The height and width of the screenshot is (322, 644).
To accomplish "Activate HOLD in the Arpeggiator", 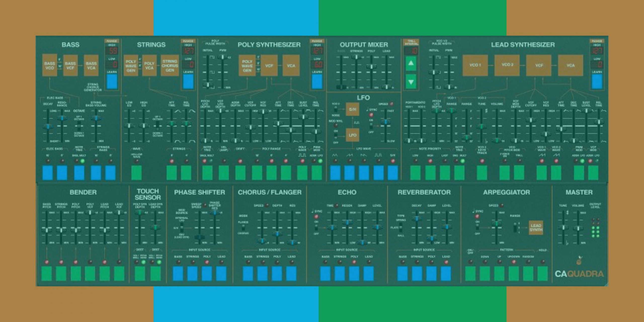I will [543, 273].
